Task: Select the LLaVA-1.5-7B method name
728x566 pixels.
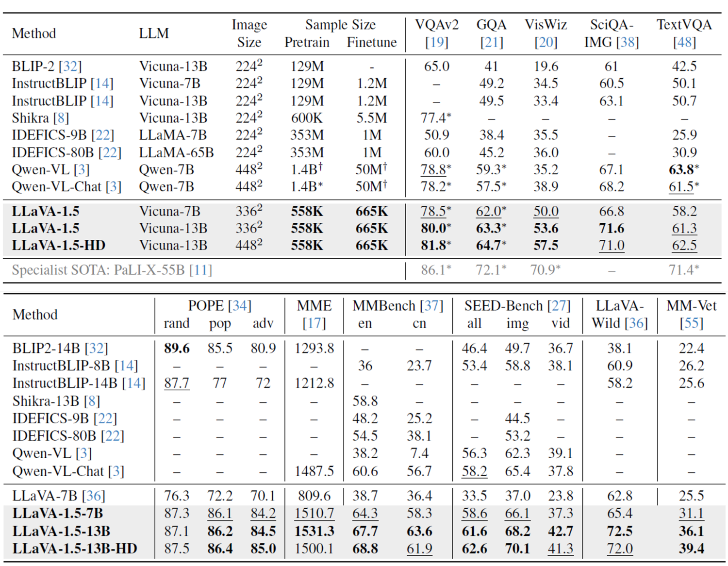Action: pyautogui.click(x=58, y=514)
